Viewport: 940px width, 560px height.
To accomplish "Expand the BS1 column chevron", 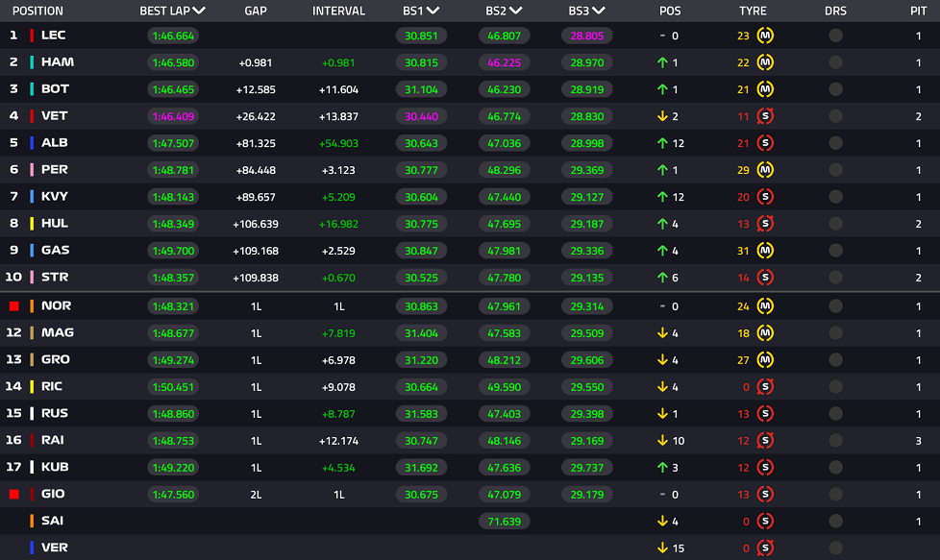I will 433,11.
